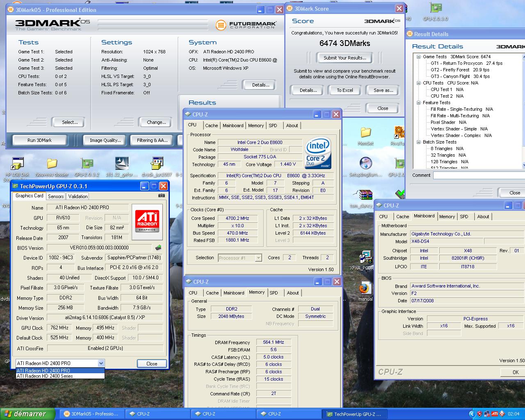Click the ATI tray icon in taskbar

coord(495,414)
